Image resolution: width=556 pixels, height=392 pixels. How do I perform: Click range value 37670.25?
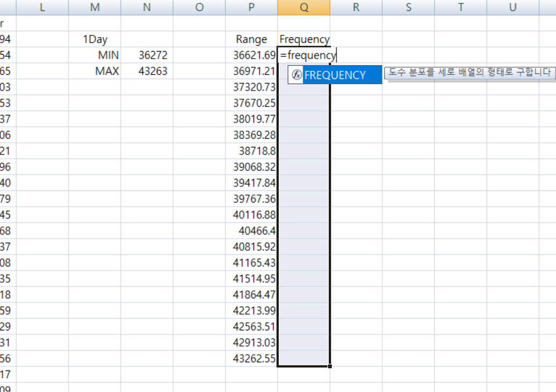click(x=252, y=103)
